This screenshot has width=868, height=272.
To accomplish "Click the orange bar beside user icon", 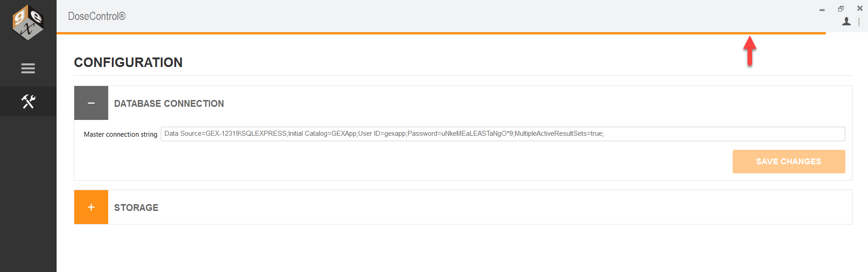I will (x=859, y=22).
